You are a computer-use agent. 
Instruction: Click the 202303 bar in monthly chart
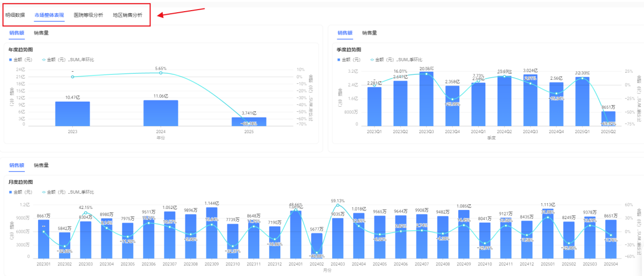pos(85,239)
